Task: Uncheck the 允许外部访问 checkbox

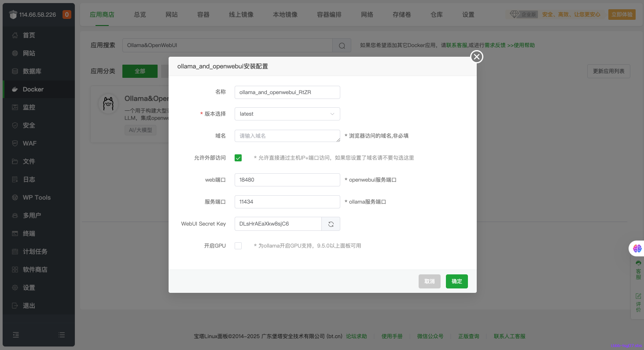Action: 238,158
